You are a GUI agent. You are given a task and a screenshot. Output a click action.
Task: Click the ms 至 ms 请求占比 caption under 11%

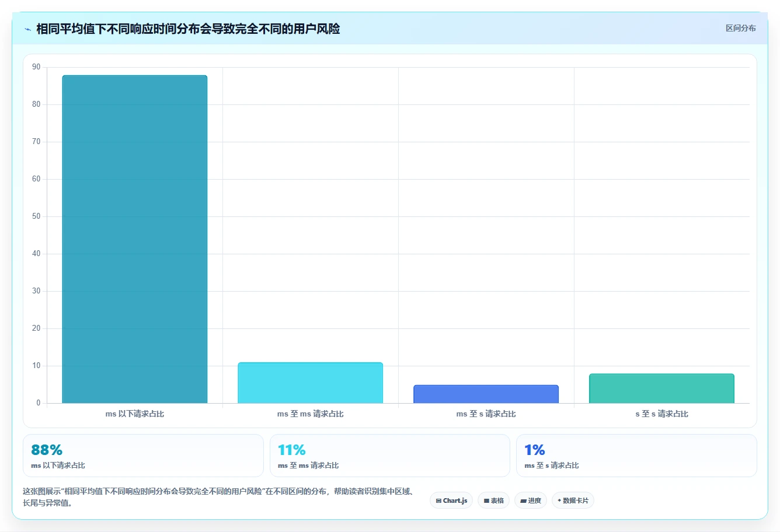tap(308, 466)
